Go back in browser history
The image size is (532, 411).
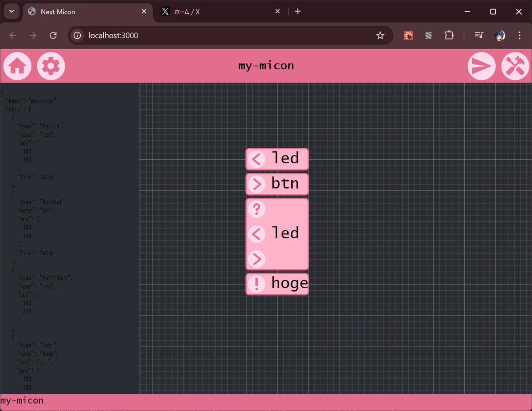(13, 36)
